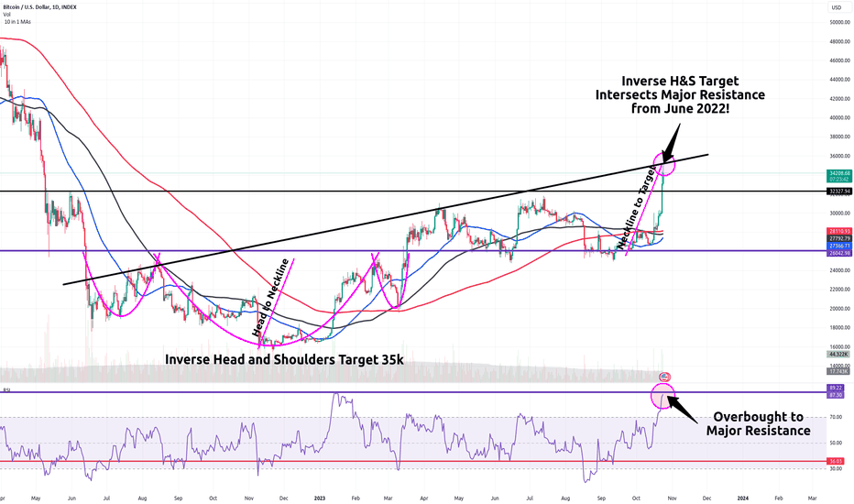Click the 46000.00 price axis label
854x504 pixels.
pyautogui.click(x=840, y=60)
